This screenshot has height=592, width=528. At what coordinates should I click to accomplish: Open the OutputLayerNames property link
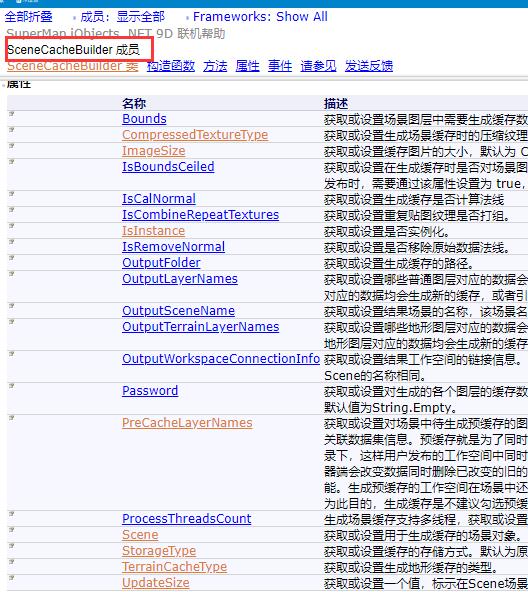pyautogui.click(x=180, y=279)
